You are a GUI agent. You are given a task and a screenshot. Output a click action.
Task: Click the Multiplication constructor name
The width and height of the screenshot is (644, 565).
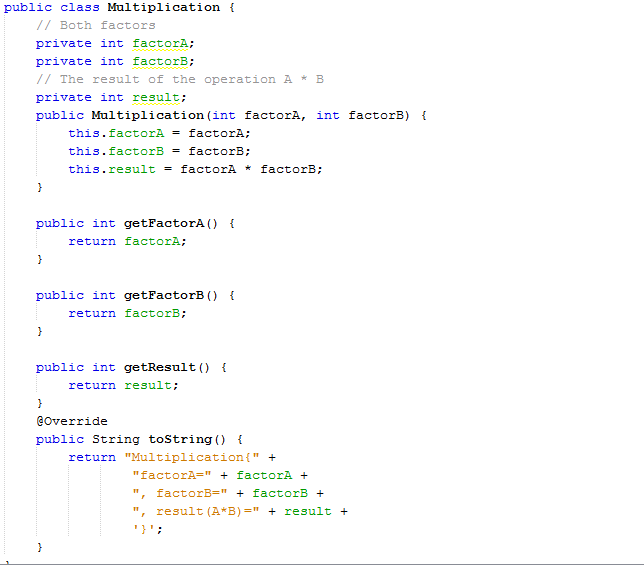[x=147, y=115]
